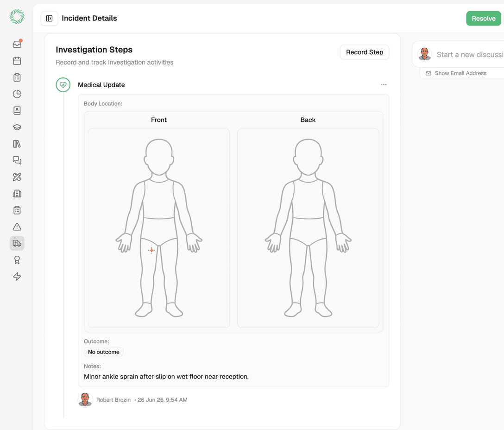This screenshot has width=504, height=430.
Task: Click the Body Location label
Action: (x=103, y=103)
